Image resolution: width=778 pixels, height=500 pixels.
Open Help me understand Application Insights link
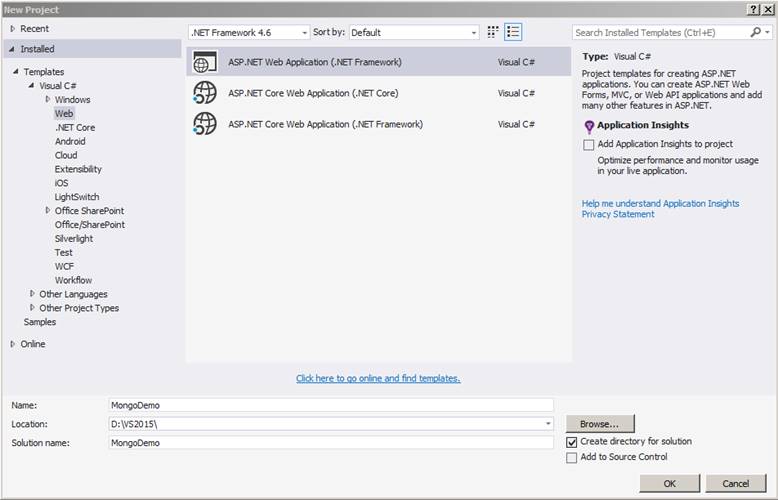(660, 203)
